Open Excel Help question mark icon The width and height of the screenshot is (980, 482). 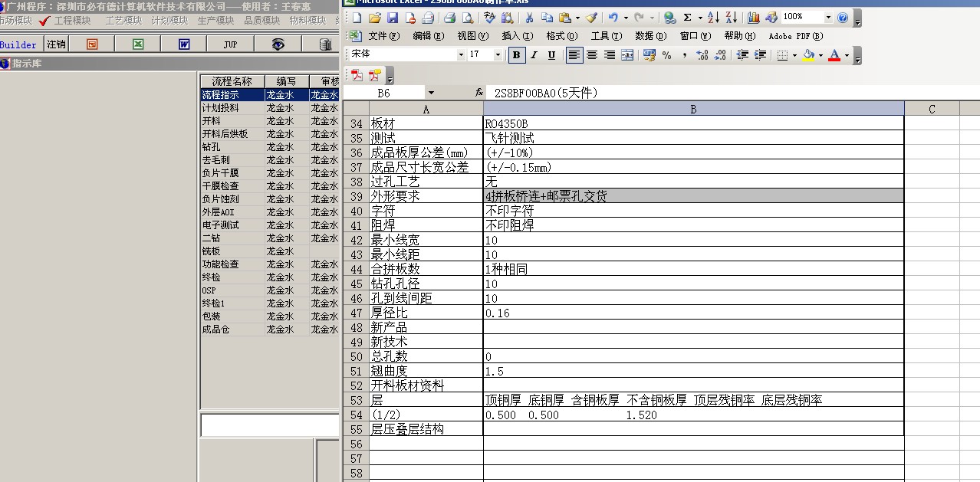tap(843, 17)
